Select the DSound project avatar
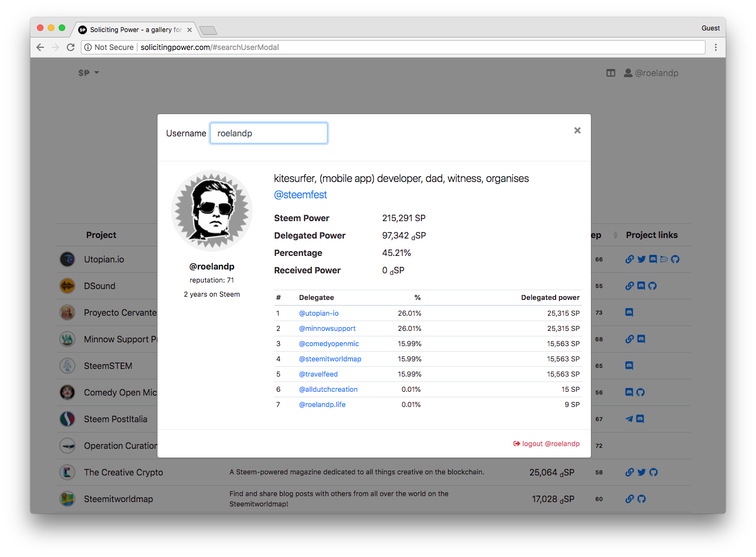The height and width of the screenshot is (557, 756). point(67,286)
